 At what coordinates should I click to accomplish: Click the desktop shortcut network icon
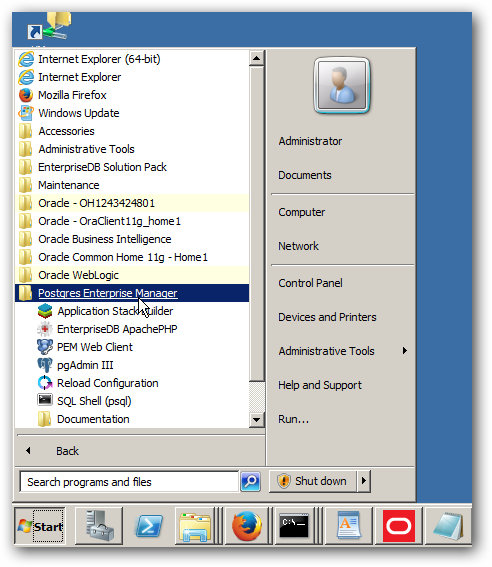[x=50, y=26]
